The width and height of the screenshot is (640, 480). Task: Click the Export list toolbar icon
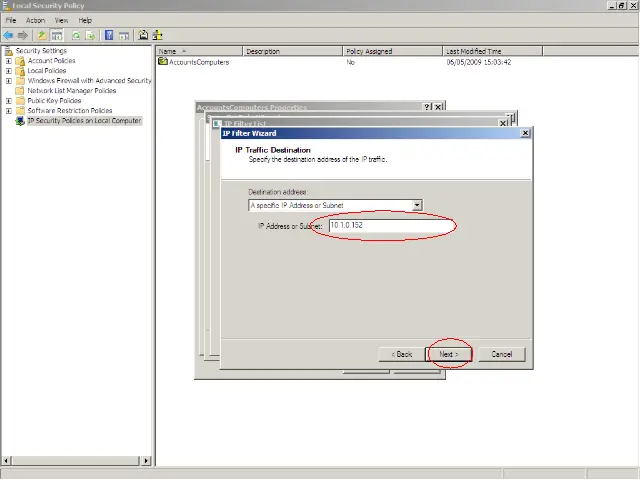click(90, 35)
